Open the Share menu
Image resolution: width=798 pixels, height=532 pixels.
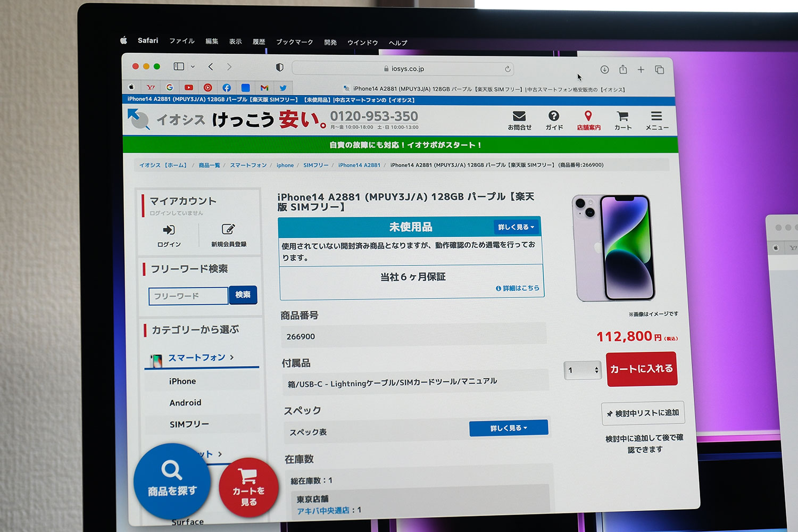click(623, 70)
